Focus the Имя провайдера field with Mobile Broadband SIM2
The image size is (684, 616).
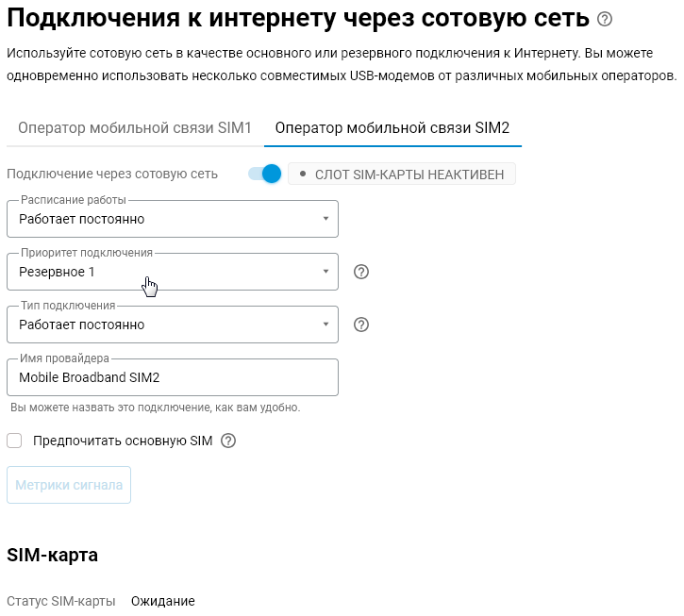(173, 377)
